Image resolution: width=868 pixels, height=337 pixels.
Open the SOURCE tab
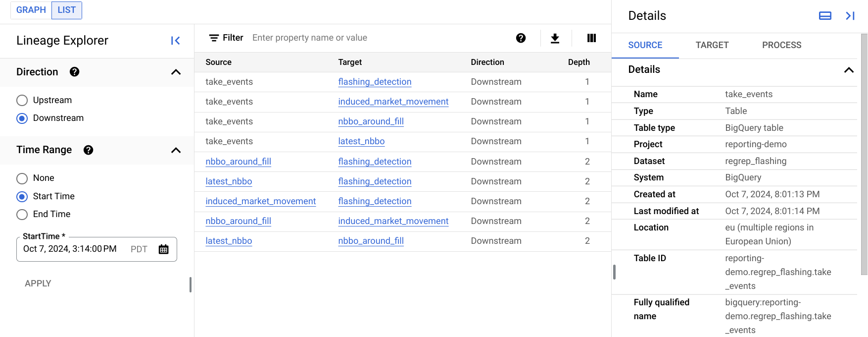[x=645, y=45]
